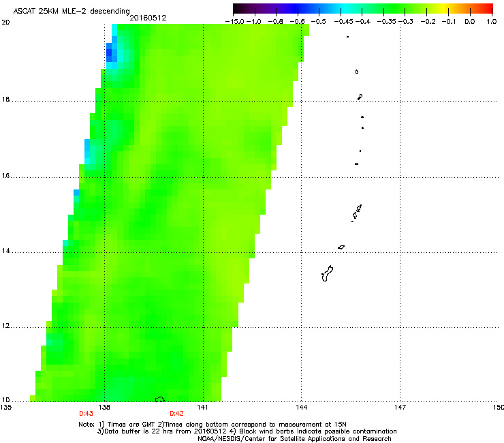Click longitude axis label 138

coord(104,408)
